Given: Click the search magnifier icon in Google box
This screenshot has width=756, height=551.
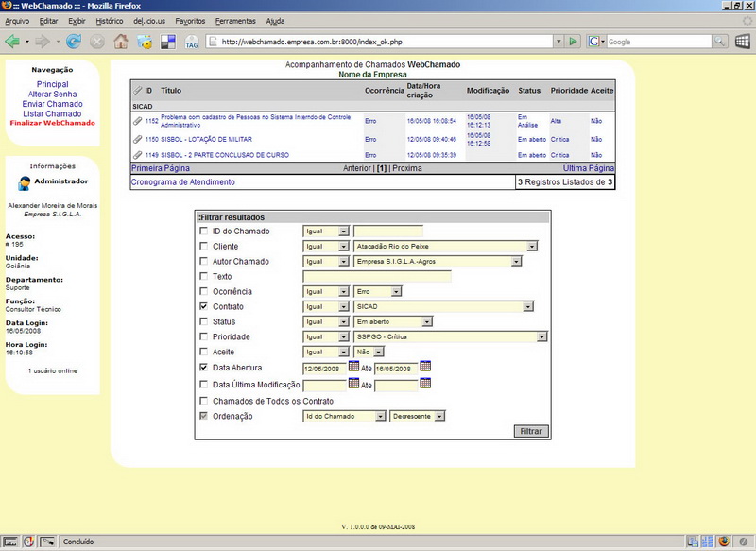Looking at the screenshot, I should coord(720,42).
